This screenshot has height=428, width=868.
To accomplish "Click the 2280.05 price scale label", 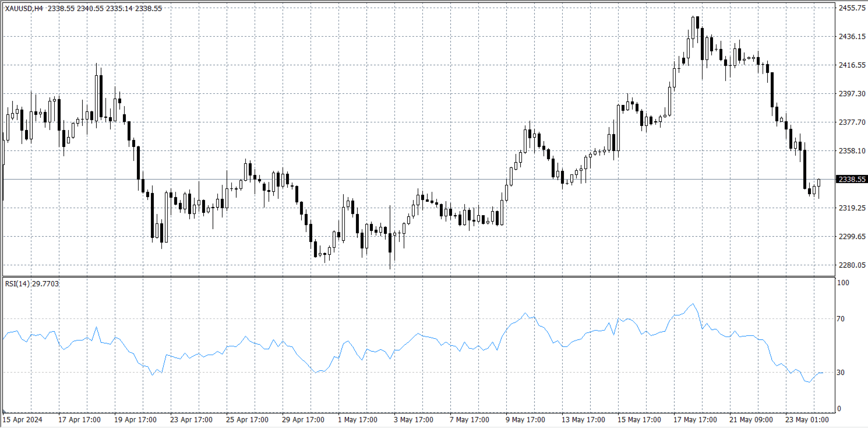I will pos(852,265).
